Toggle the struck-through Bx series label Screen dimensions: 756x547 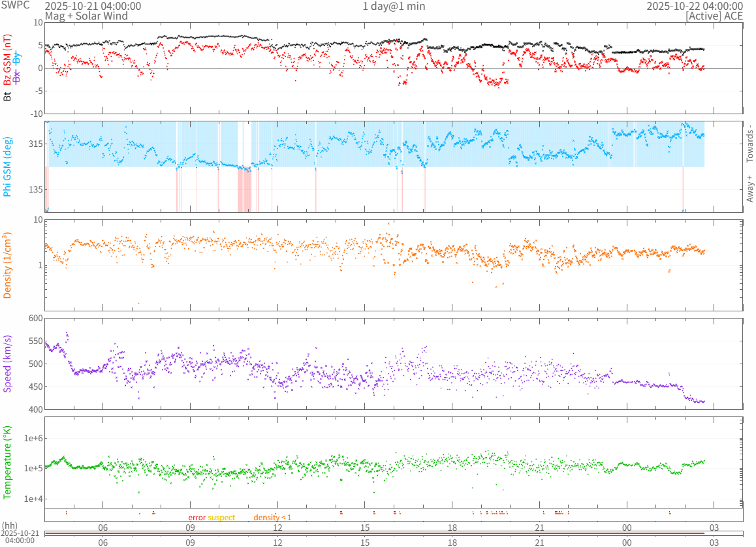tap(17, 76)
